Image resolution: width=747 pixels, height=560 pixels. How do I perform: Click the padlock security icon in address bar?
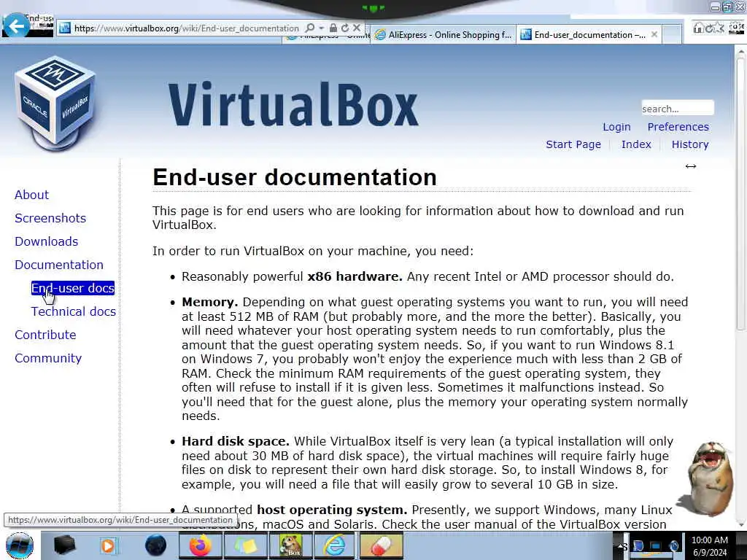click(333, 28)
